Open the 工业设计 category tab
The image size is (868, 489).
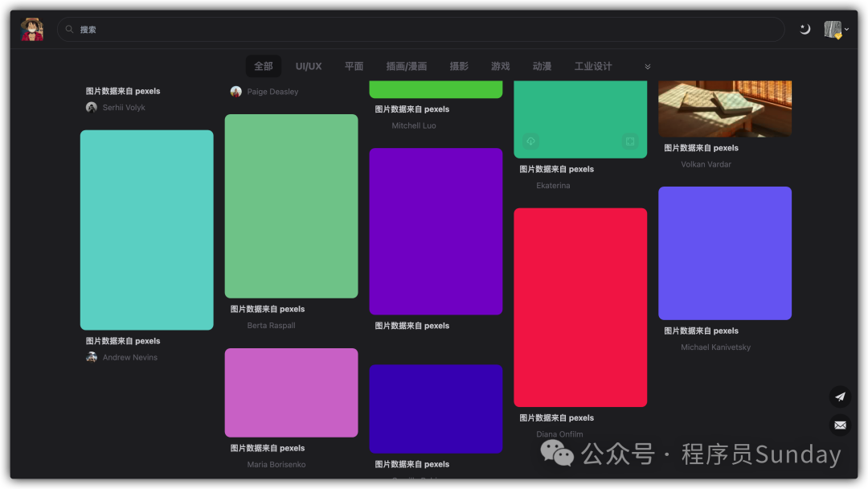[x=593, y=67]
